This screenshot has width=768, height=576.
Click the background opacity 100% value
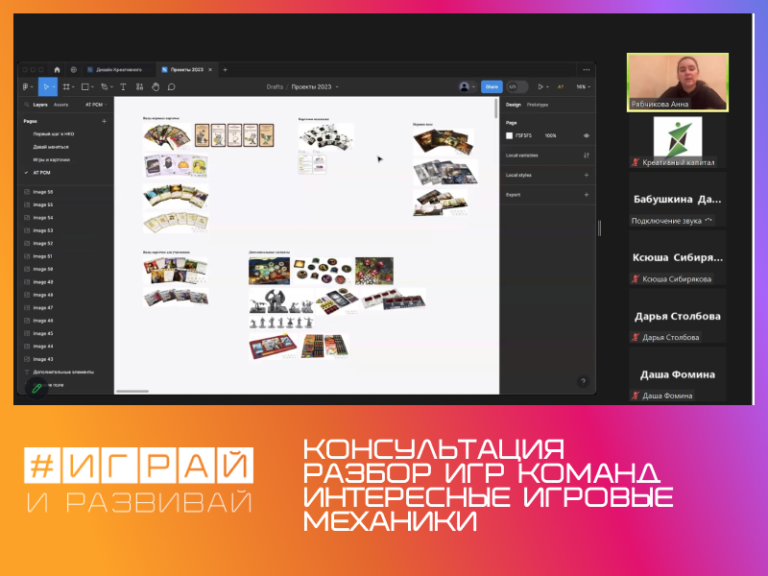click(550, 136)
